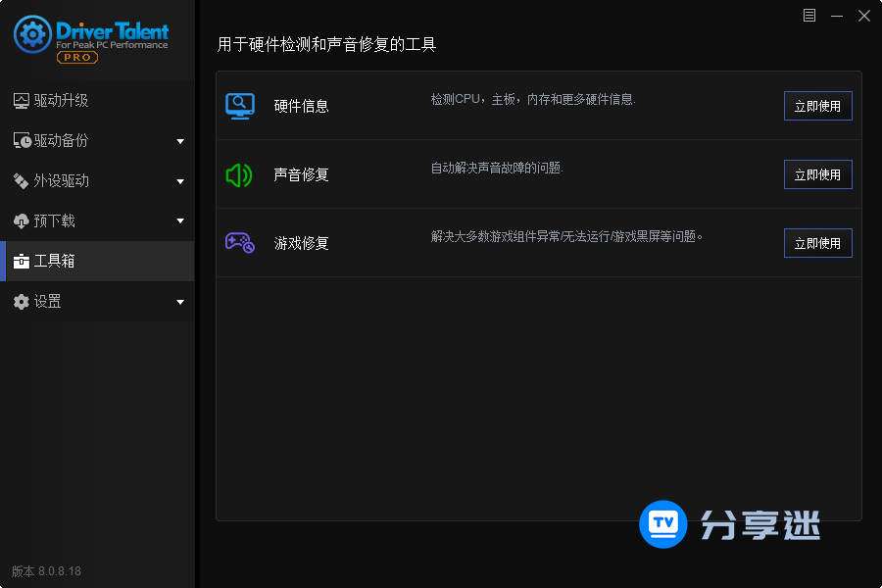The height and width of the screenshot is (588, 882).
Task: Open the 设置 settings gear icon
Action: (22, 301)
